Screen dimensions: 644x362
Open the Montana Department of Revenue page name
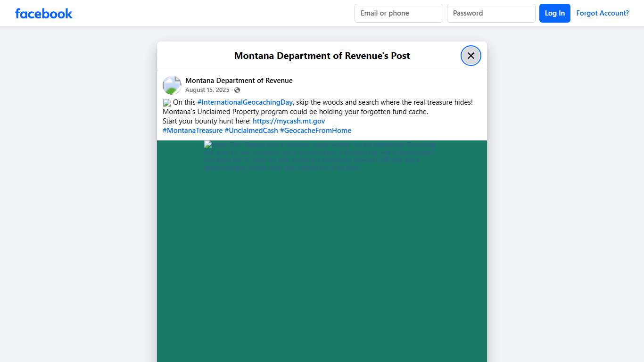[239, 80]
